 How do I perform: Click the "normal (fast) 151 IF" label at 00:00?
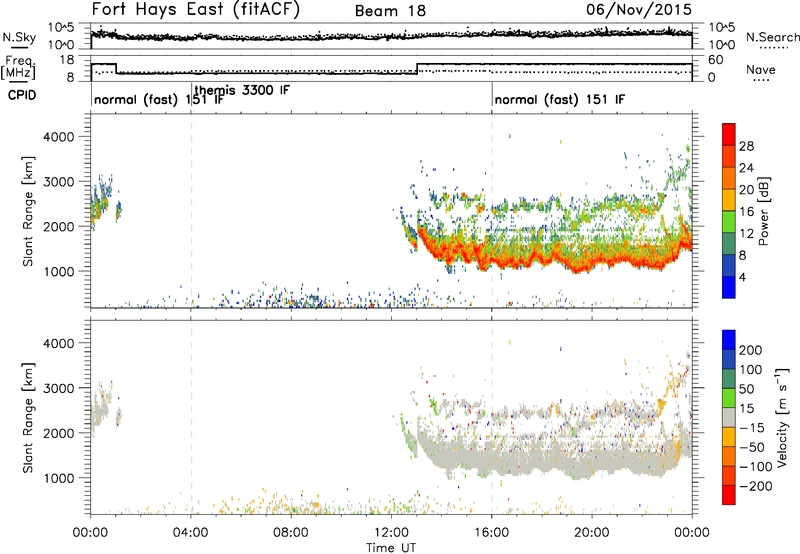pyautogui.click(x=159, y=99)
